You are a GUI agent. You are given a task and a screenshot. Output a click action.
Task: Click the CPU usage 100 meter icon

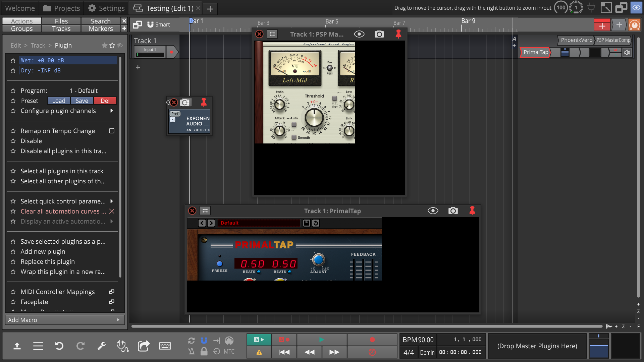tap(561, 8)
